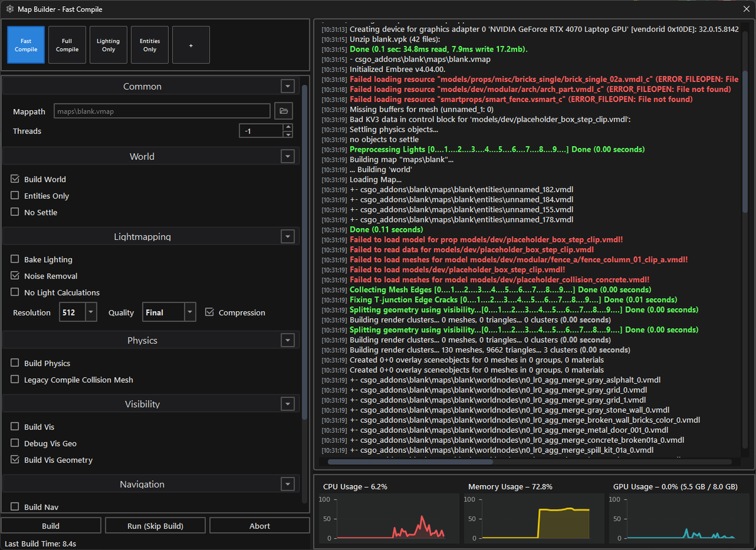Switch to Entities Only preset
The width and height of the screenshot is (756, 550).
coord(150,45)
